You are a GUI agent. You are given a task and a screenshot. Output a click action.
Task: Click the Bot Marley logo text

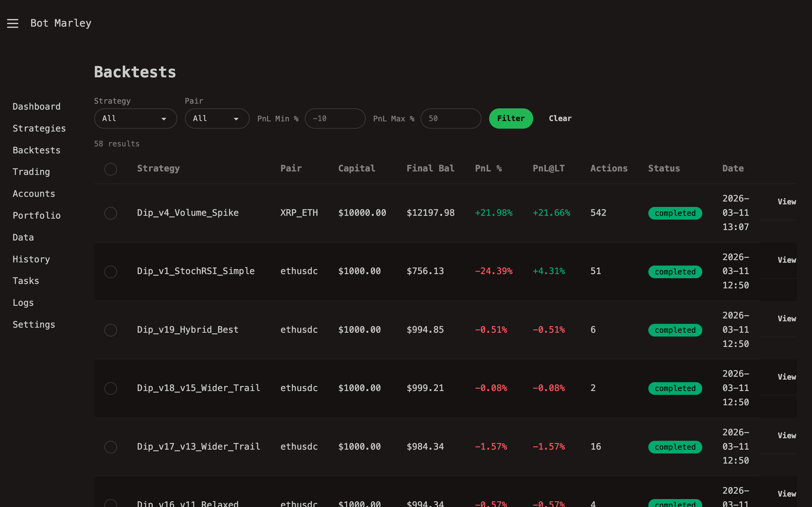[x=61, y=23]
